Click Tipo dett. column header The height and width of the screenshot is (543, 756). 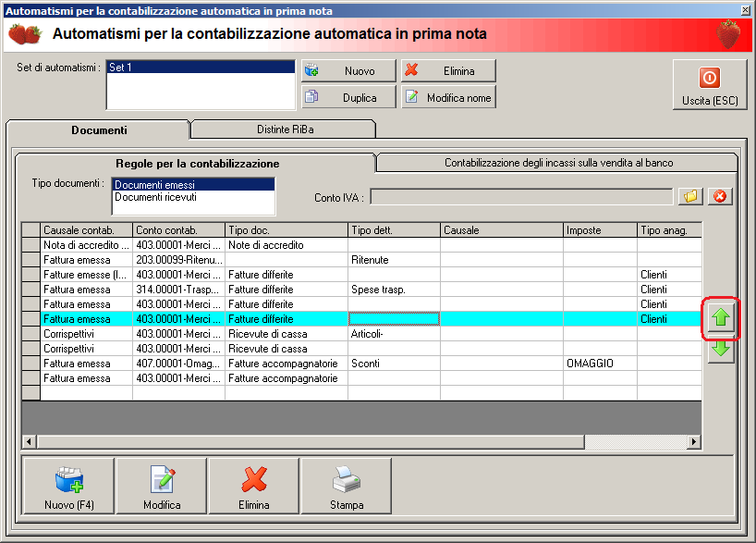pyautogui.click(x=394, y=229)
